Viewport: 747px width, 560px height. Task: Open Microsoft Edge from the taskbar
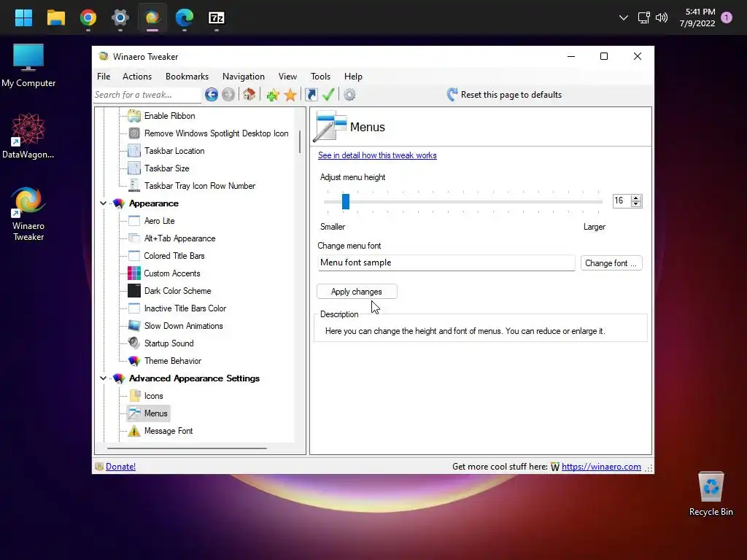(185, 18)
